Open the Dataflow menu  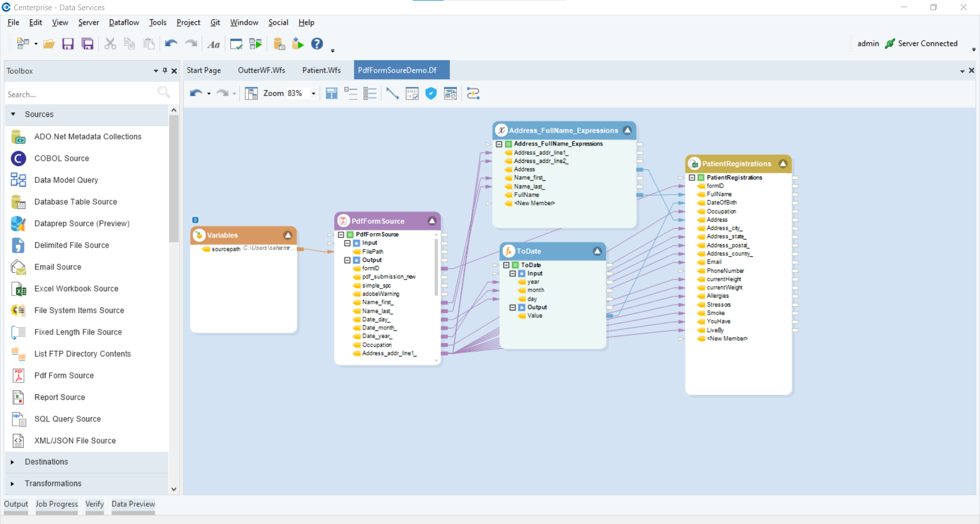[123, 22]
